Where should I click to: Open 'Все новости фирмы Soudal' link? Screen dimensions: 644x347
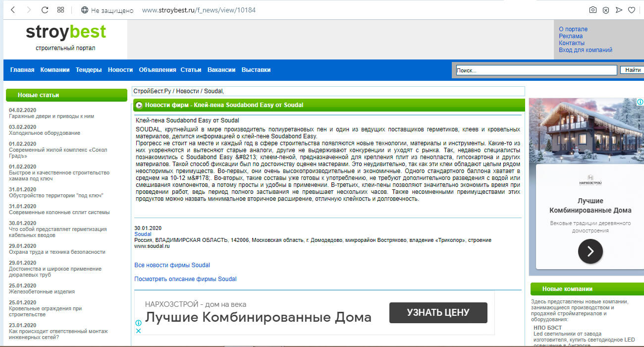172,265
